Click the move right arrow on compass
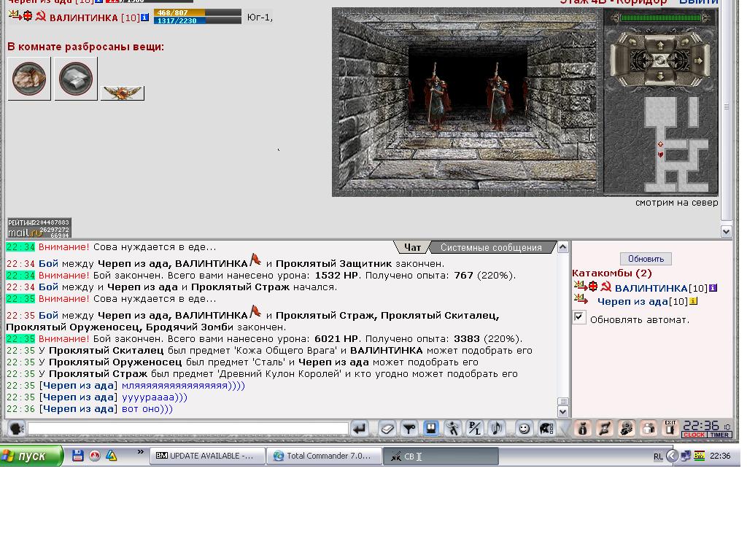The width and height of the screenshot is (747, 560). click(x=698, y=61)
